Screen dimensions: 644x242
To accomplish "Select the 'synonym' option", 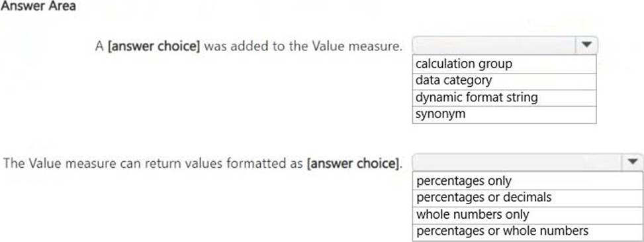I will point(504,115).
